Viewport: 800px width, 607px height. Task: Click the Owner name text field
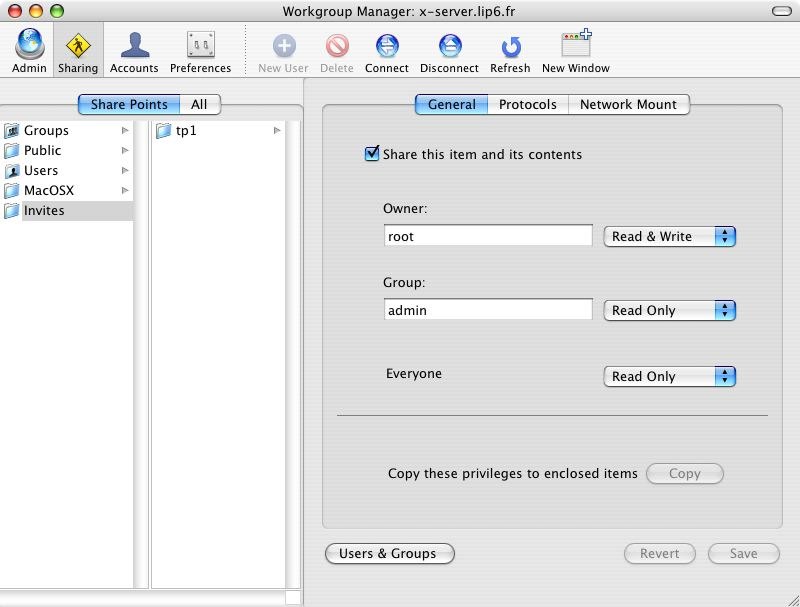coord(488,236)
